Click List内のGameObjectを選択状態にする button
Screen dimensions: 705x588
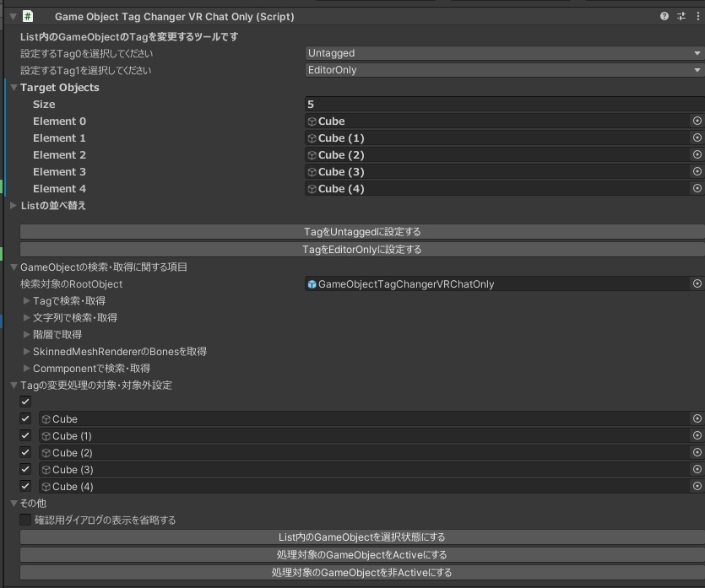[362, 537]
